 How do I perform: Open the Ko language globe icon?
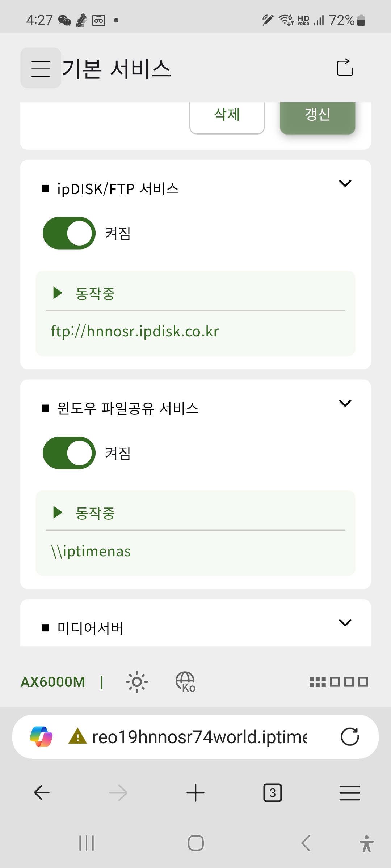(185, 682)
